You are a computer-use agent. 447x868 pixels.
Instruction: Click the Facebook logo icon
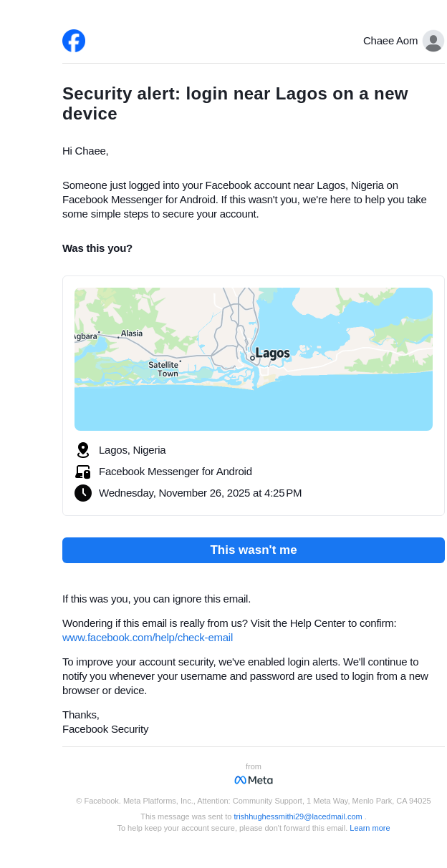tap(74, 41)
